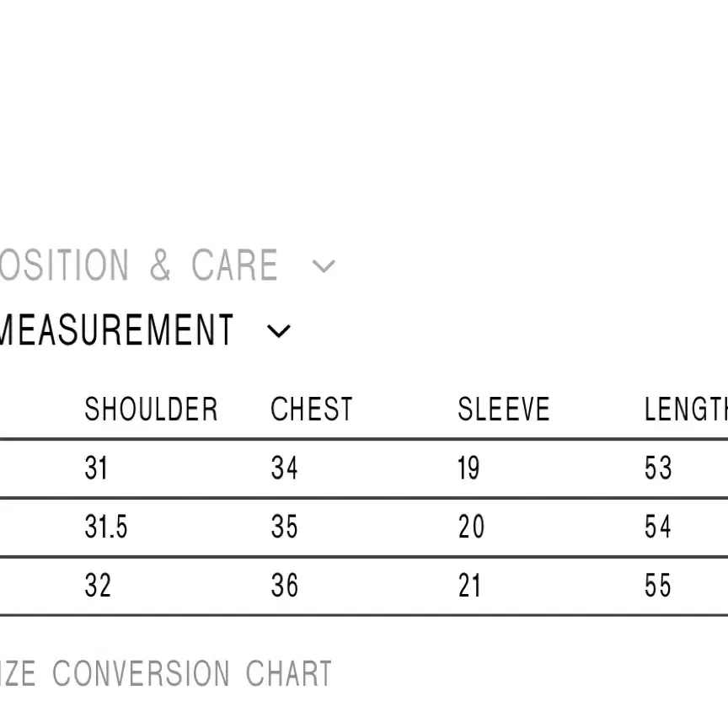This screenshot has width=728, height=728.
Task: Collapse the Measurement section chevron
Action: (279, 331)
